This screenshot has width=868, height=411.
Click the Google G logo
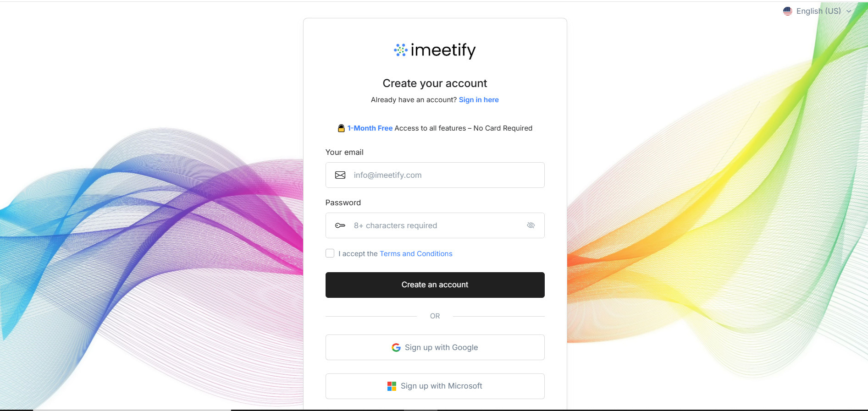click(396, 348)
